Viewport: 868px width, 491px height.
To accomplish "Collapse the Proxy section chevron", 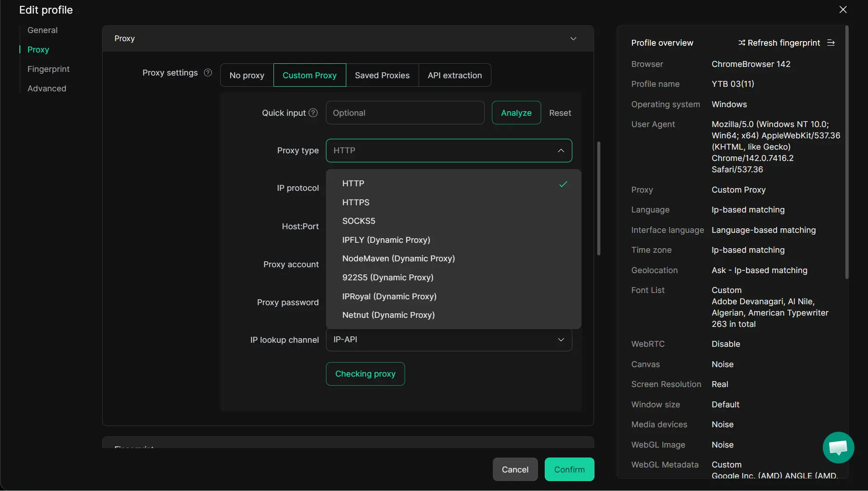I will coord(573,39).
